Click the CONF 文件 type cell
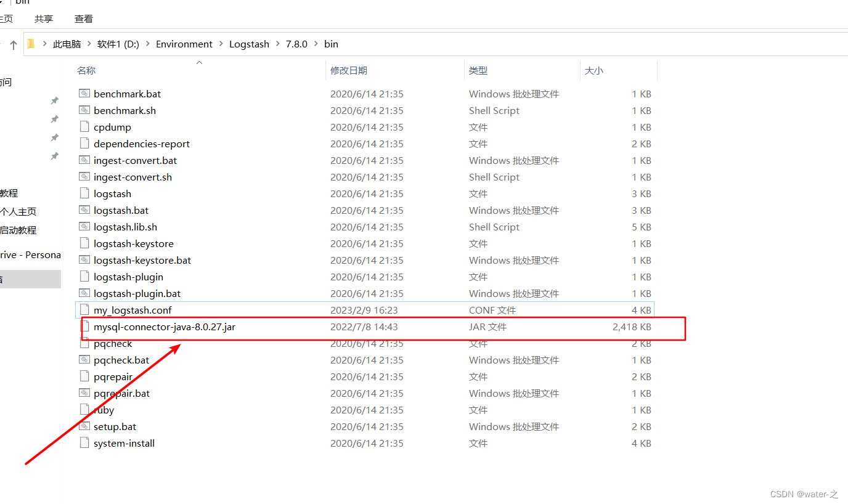Screen dimensions: 848x504 click(492, 310)
